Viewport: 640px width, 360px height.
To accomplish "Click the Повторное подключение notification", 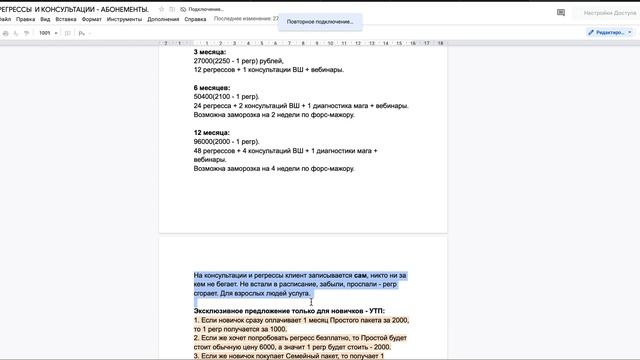I will 320,22.
